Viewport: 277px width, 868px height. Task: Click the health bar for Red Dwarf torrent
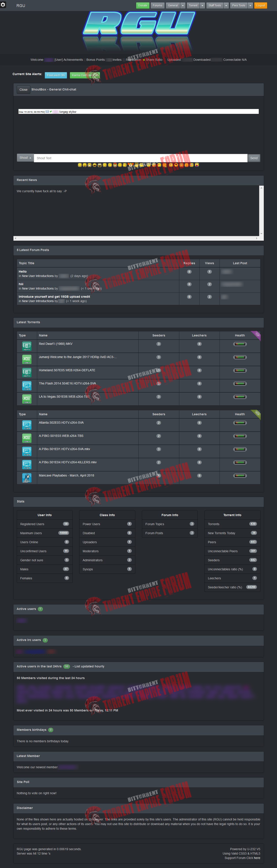[x=240, y=344]
